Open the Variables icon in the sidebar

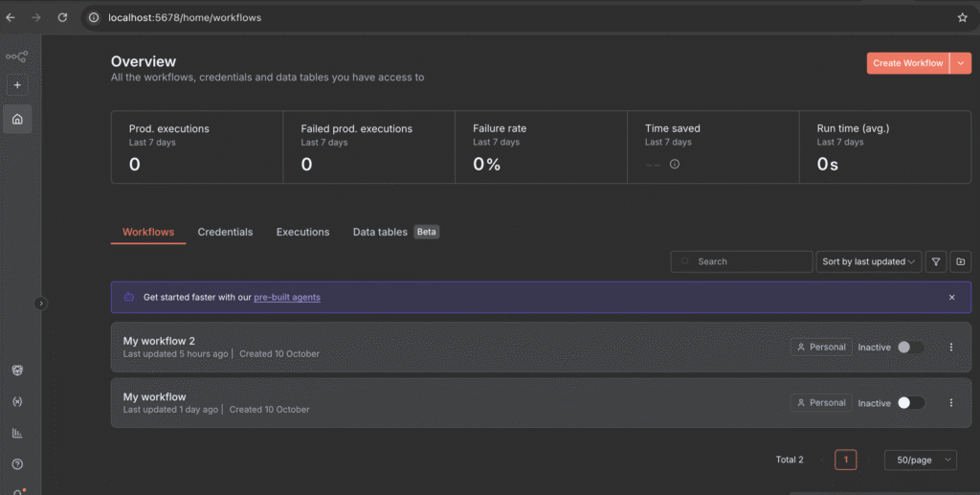(17, 401)
